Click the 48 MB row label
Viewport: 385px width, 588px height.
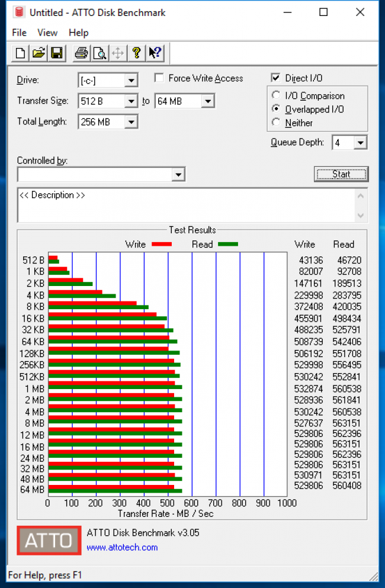click(x=32, y=479)
